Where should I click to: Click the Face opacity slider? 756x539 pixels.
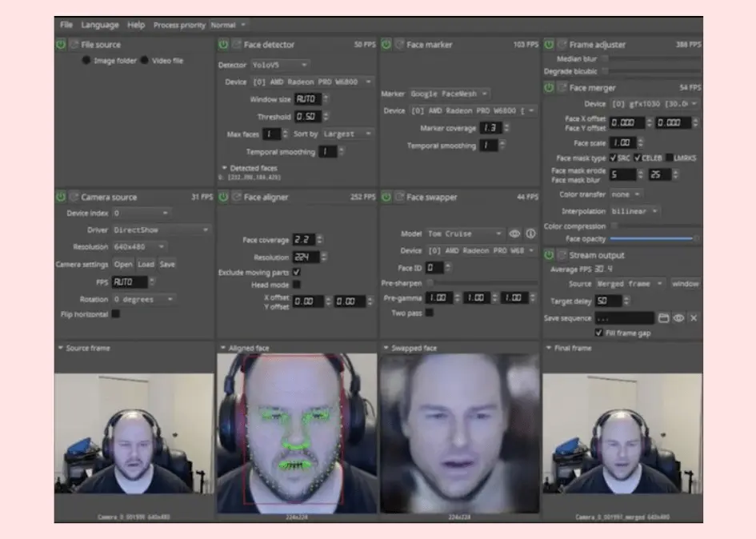tap(652, 238)
